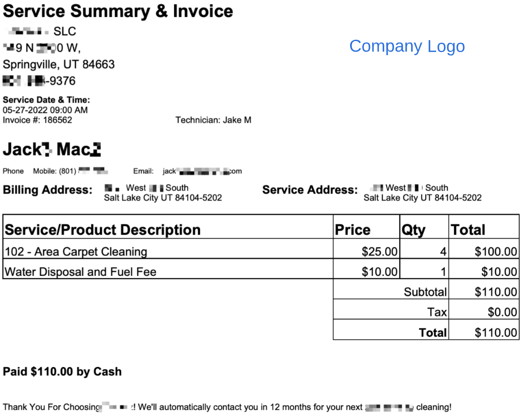Viewport: 528px width, 420px height.
Task: Click the Price column header
Action: pos(353,230)
